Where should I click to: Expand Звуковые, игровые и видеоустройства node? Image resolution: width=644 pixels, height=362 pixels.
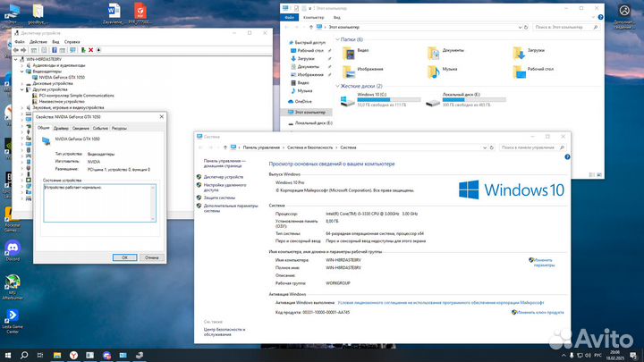click(x=22, y=107)
